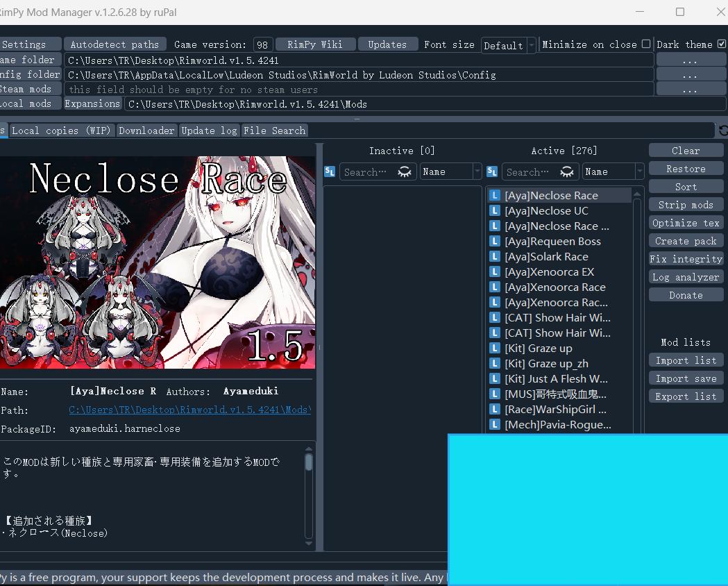This screenshot has height=586, width=728.
Task: Toggle the Dark theme checkbox
Action: pyautogui.click(x=722, y=44)
